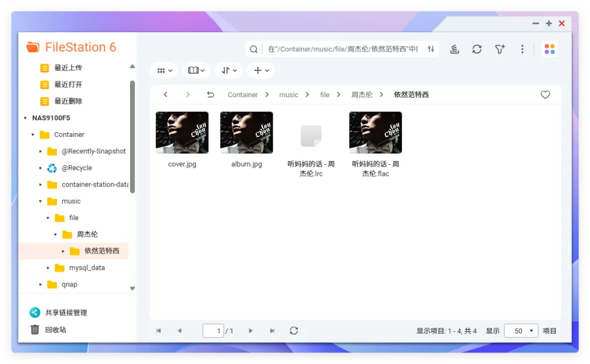
Task: Select album.jpg thumbnail
Action: coord(246,133)
